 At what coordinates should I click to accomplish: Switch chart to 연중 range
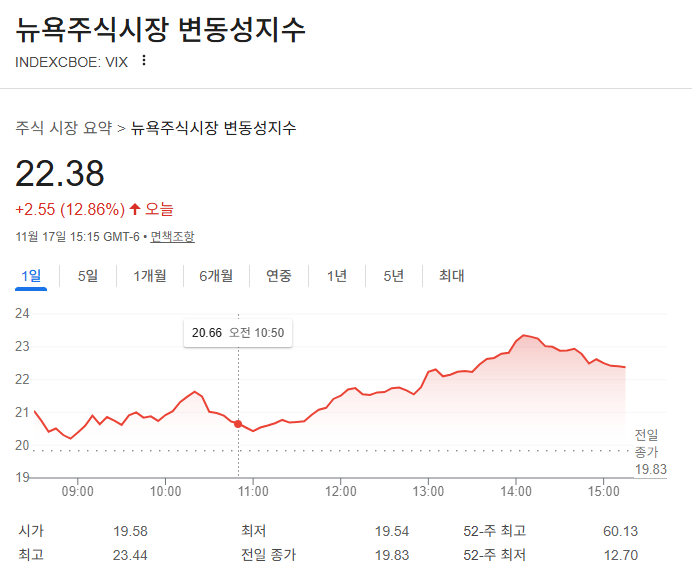278,276
